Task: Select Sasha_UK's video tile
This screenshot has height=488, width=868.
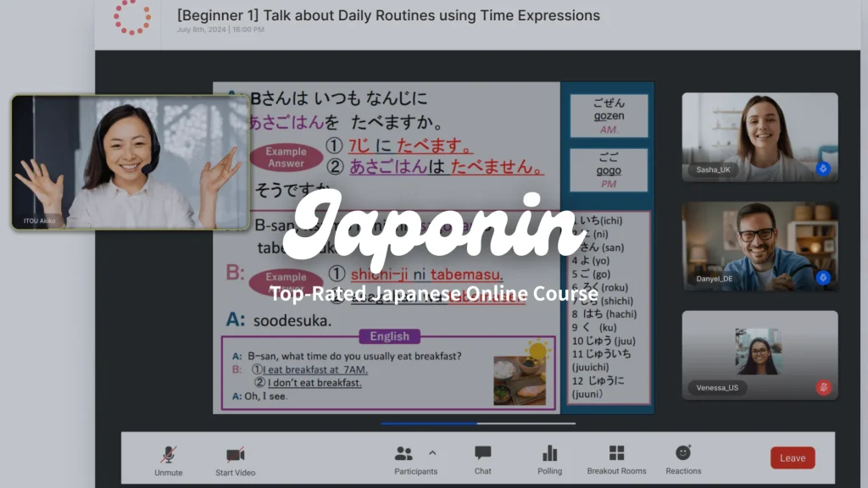Action: [760, 136]
